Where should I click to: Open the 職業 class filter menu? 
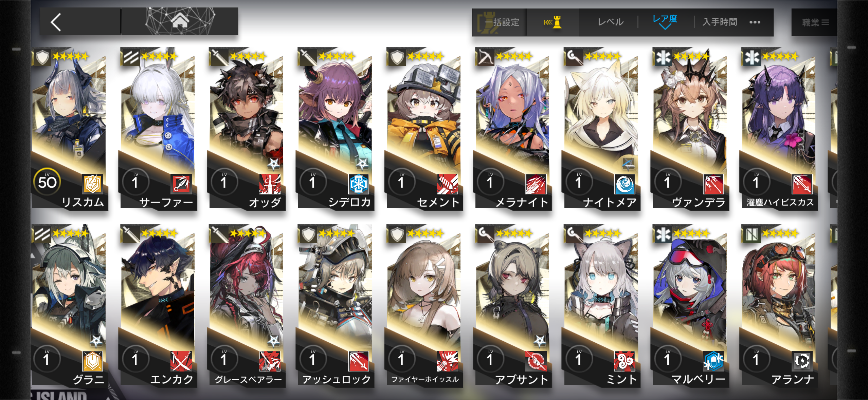815,22
